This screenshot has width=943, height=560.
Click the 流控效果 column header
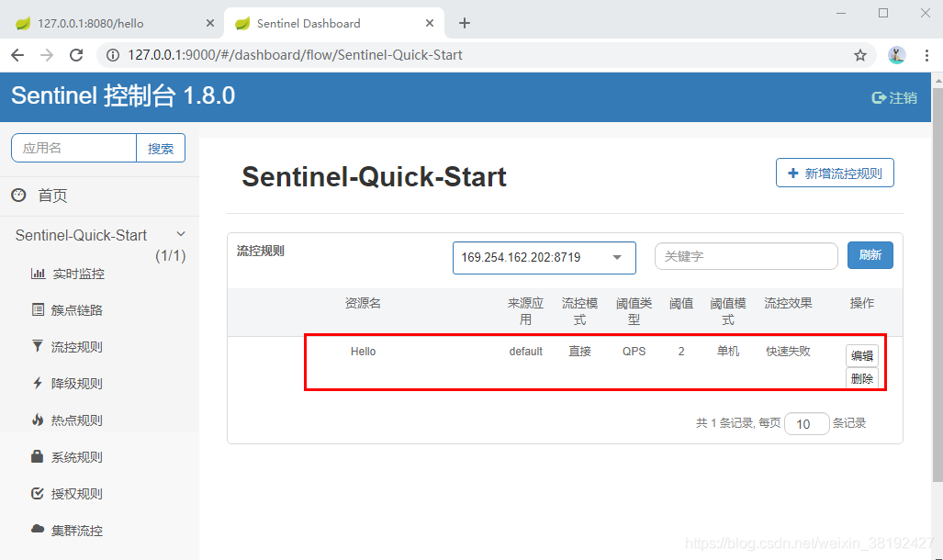[788, 303]
